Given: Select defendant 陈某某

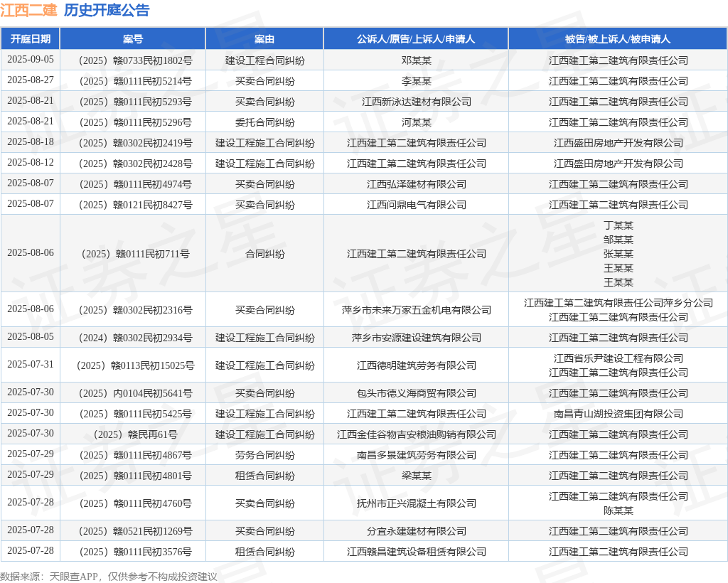Looking at the screenshot, I should [619, 510].
